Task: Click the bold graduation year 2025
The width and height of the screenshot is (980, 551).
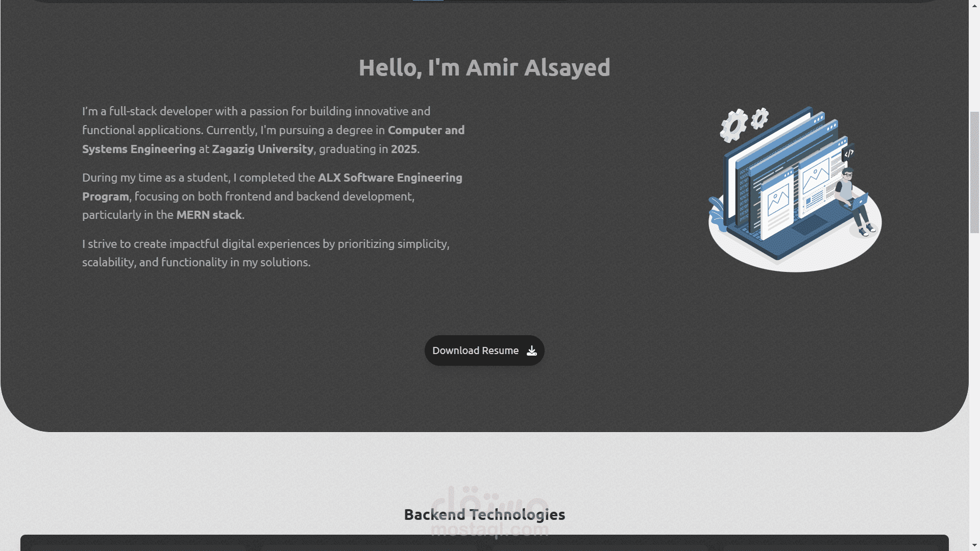Action: tap(404, 149)
